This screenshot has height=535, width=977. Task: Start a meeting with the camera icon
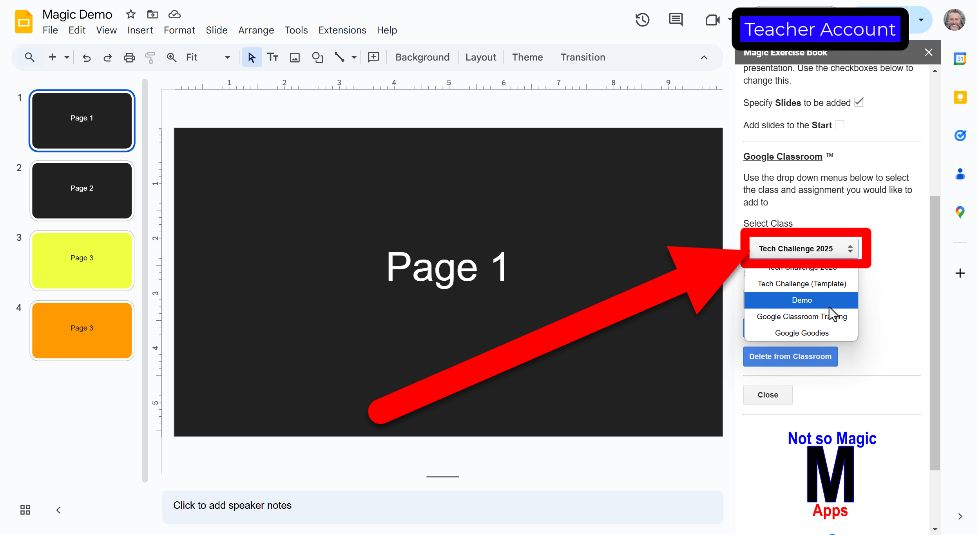(712, 20)
